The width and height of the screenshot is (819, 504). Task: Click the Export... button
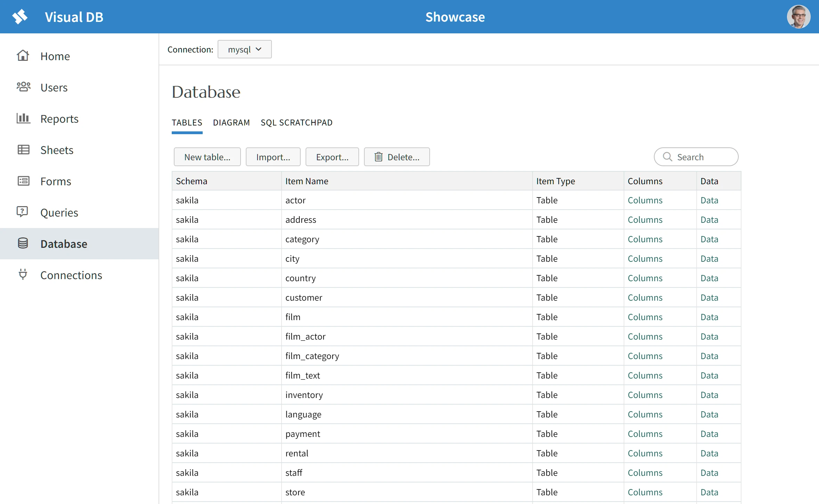332,157
